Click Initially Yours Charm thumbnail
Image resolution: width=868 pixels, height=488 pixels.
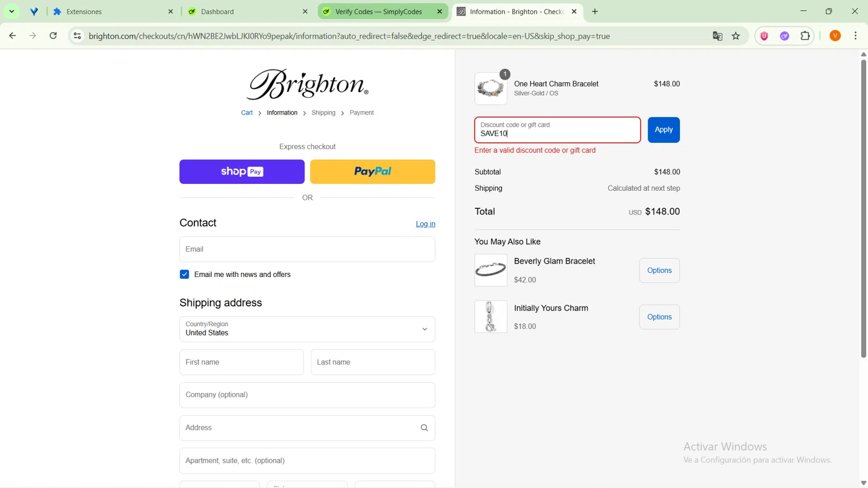click(491, 317)
